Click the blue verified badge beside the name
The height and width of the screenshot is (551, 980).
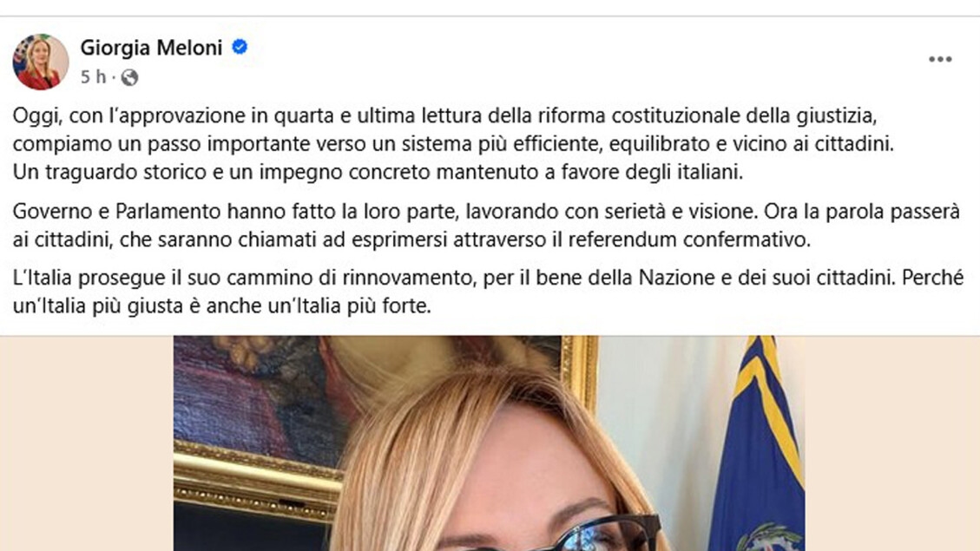(240, 47)
